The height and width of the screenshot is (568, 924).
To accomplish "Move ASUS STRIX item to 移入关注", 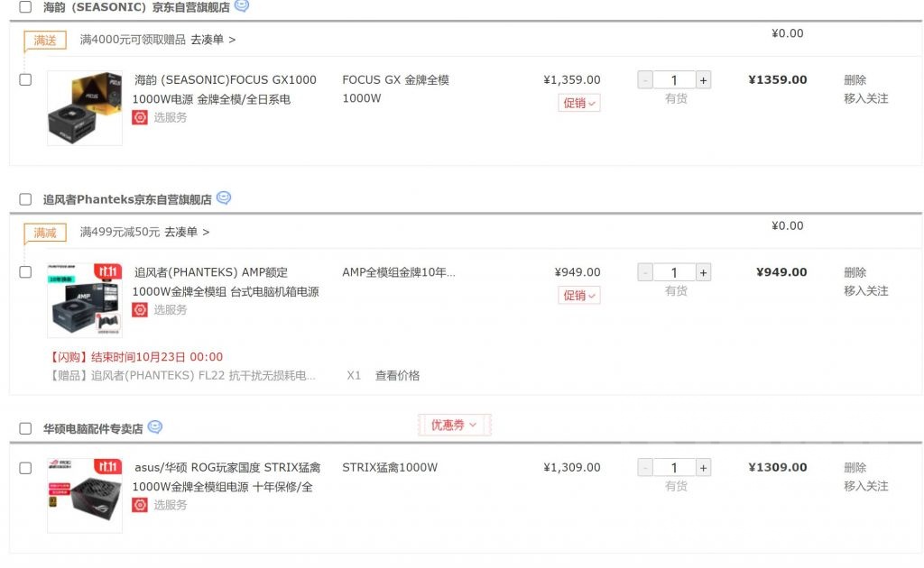I will (x=865, y=486).
